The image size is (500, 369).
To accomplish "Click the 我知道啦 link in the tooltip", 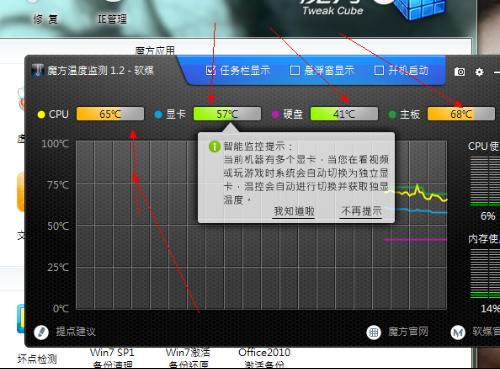I will [294, 211].
